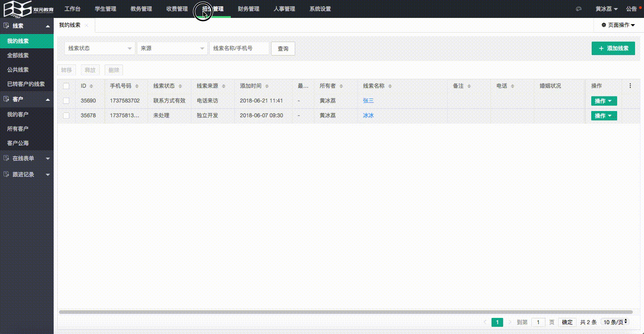Close the 我的线索 tab
644x334 pixels.
click(x=87, y=26)
